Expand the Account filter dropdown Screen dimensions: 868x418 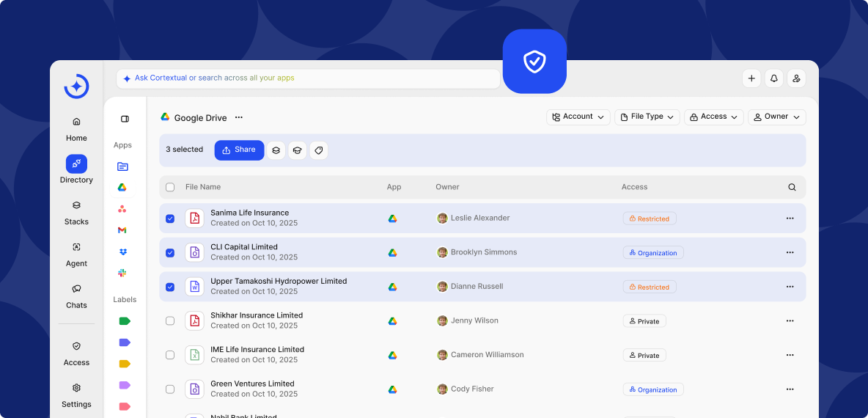tap(578, 117)
